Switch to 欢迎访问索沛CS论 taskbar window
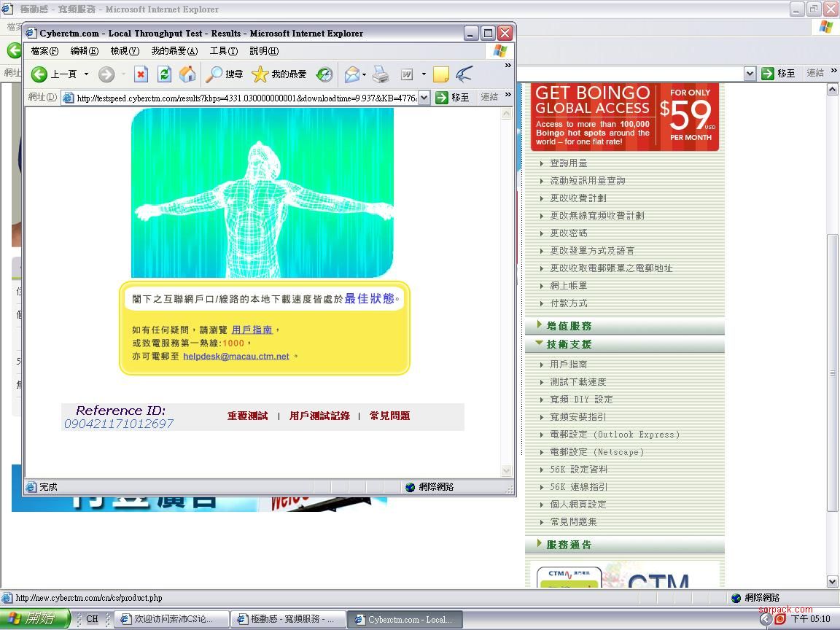Viewport: 840px width, 630px height. click(172, 619)
